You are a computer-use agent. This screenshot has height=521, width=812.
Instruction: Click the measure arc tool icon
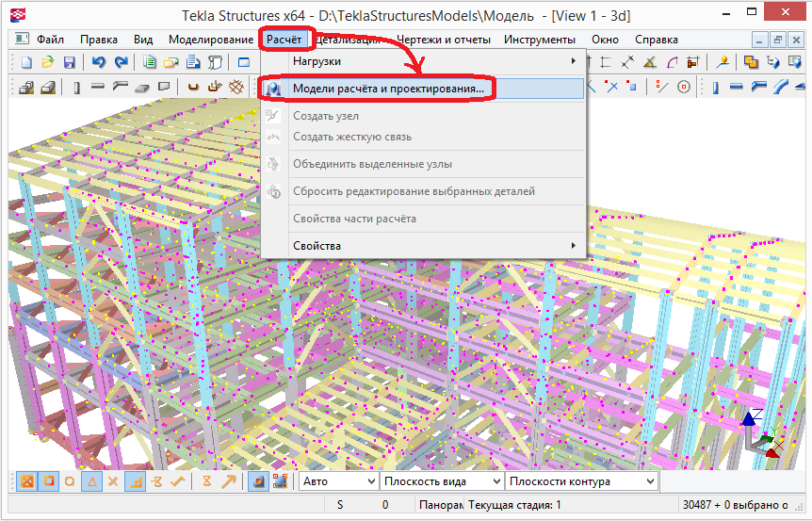[x=672, y=63]
